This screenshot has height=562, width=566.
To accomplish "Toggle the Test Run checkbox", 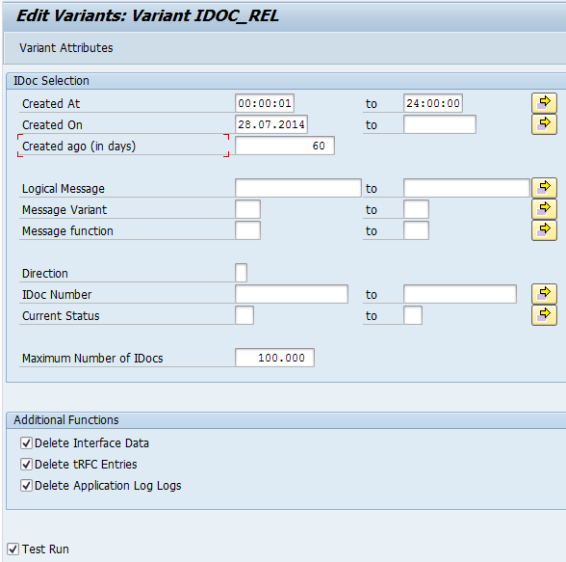I will (x=13, y=549).
